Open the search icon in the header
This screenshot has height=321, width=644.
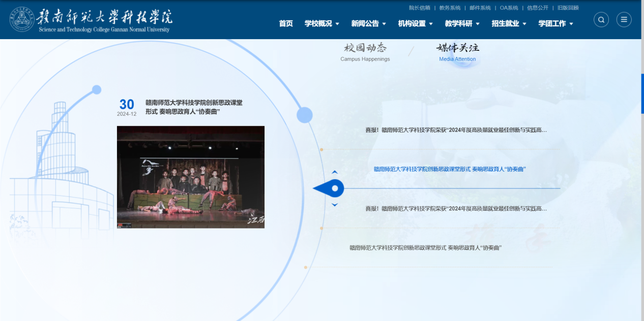point(601,20)
